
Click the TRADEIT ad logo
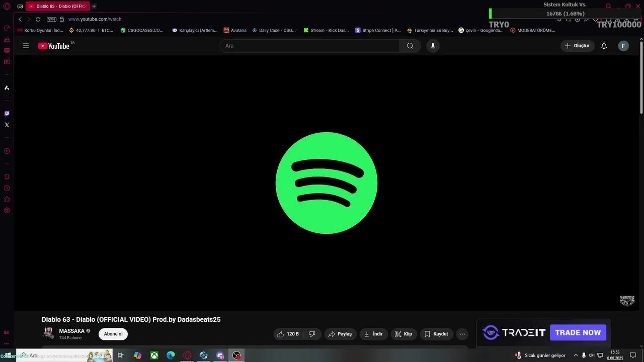(x=514, y=332)
